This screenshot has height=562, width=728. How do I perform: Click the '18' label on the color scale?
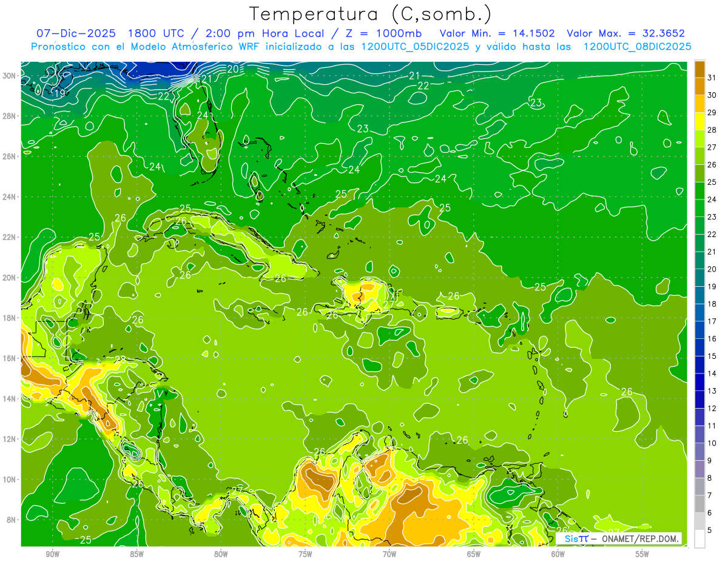(712, 304)
